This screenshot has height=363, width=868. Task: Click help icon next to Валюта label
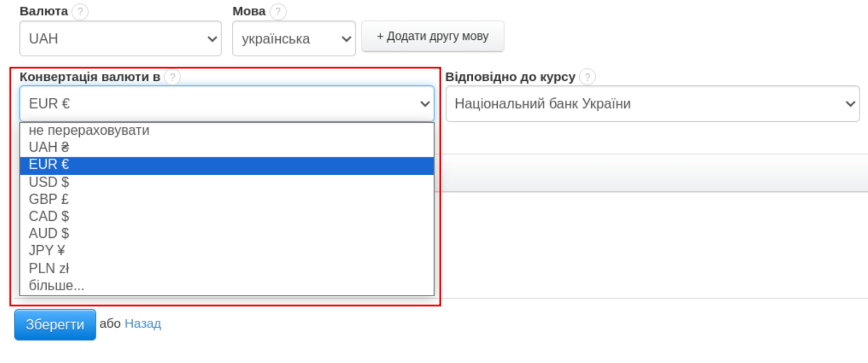tap(80, 12)
